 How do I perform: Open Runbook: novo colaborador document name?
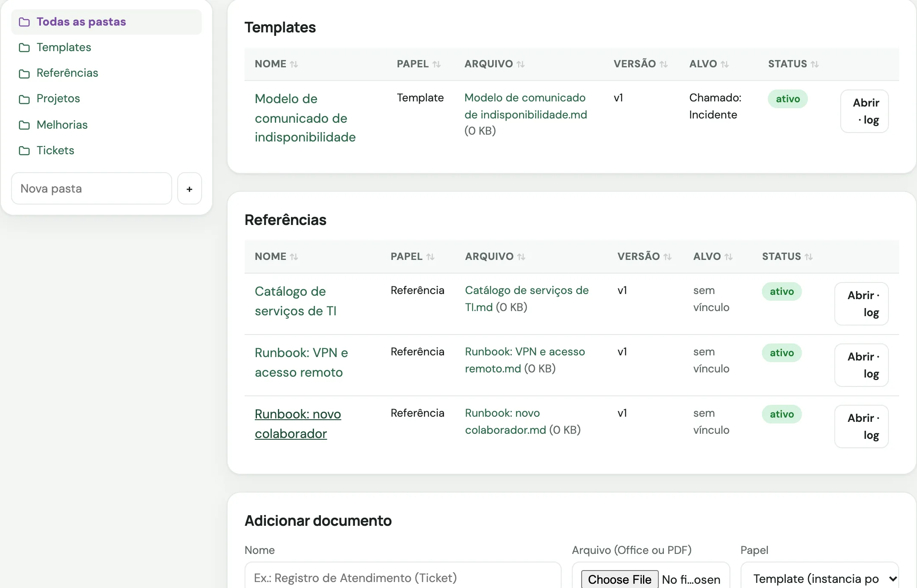pos(298,424)
